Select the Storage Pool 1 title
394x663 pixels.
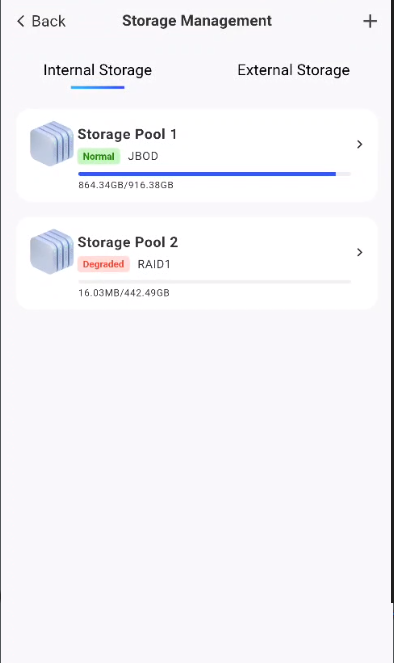(x=127, y=134)
